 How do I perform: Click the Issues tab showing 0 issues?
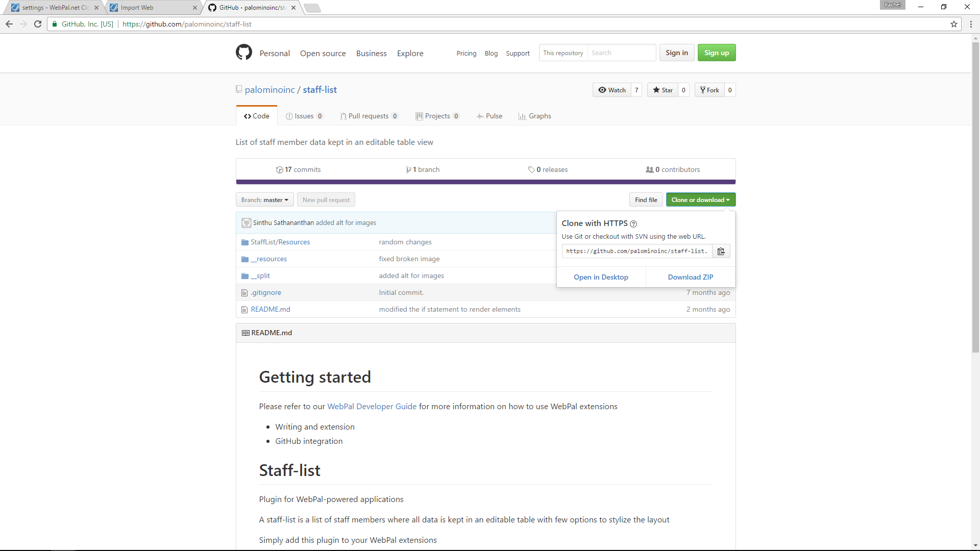(304, 116)
